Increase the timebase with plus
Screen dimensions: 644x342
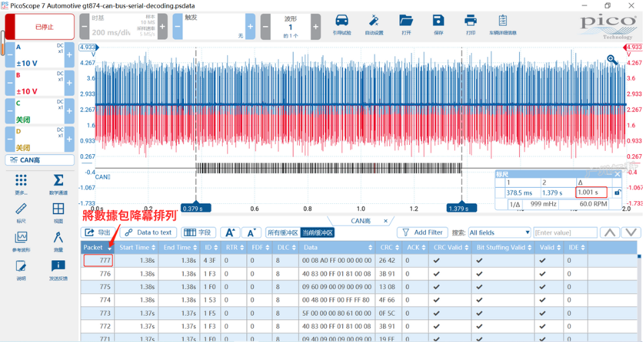click(x=162, y=27)
